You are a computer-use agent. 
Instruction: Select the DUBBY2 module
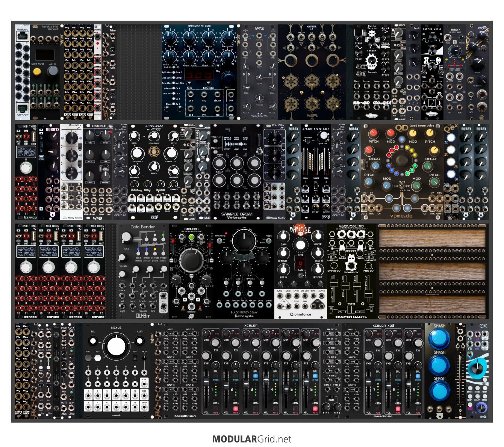pos(53,172)
